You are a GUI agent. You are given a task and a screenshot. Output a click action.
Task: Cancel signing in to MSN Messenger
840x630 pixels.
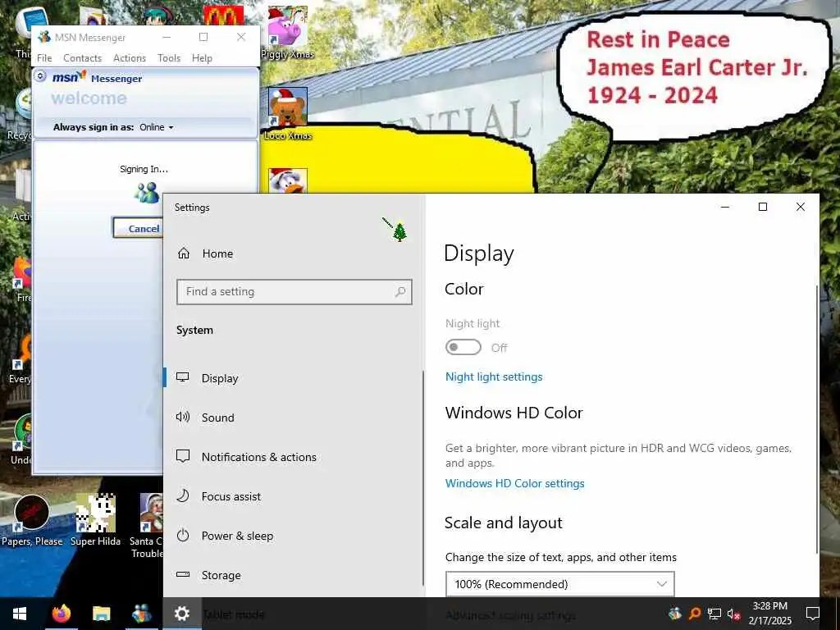point(138,228)
